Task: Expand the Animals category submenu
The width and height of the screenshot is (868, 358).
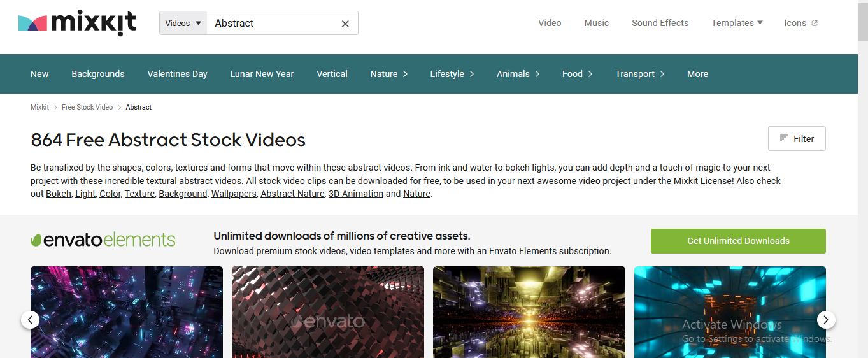Action: coord(518,74)
